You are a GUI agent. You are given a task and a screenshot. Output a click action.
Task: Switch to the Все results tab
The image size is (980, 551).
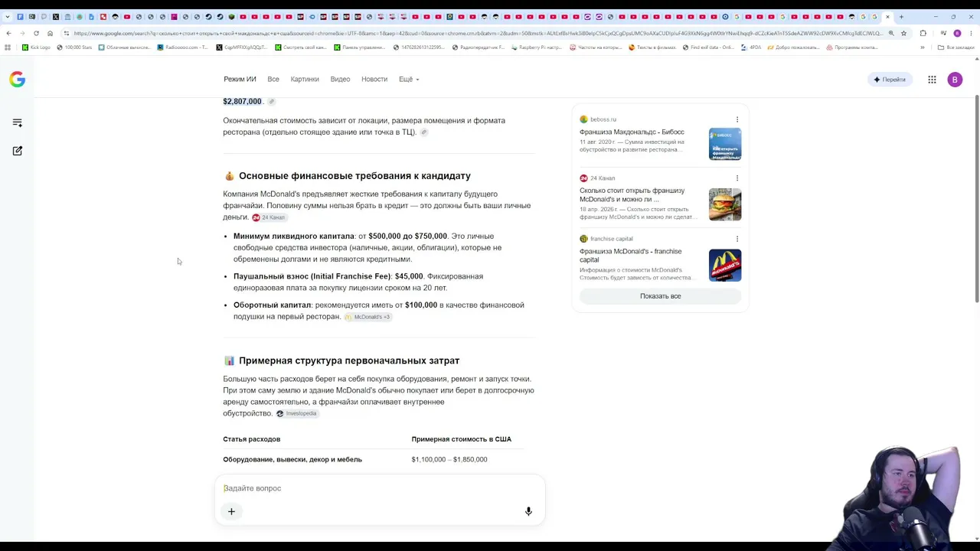273,80
